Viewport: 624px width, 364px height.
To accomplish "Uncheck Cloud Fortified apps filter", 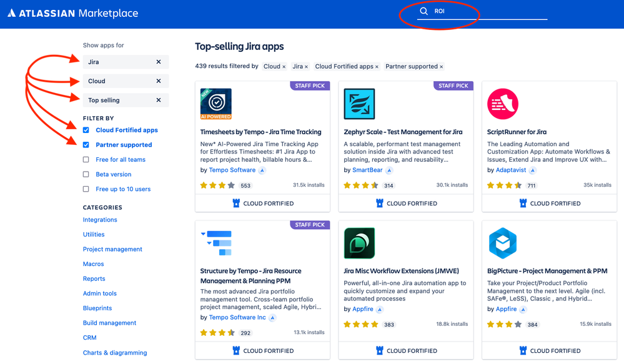I will pyautogui.click(x=86, y=130).
